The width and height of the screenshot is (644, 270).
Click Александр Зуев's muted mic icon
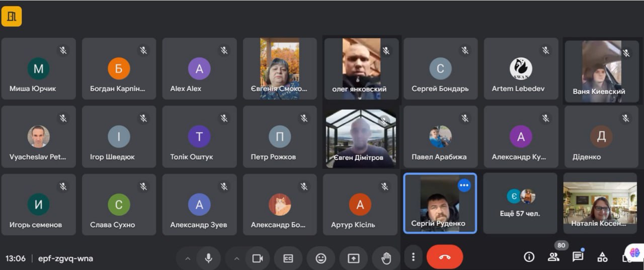[224, 187]
